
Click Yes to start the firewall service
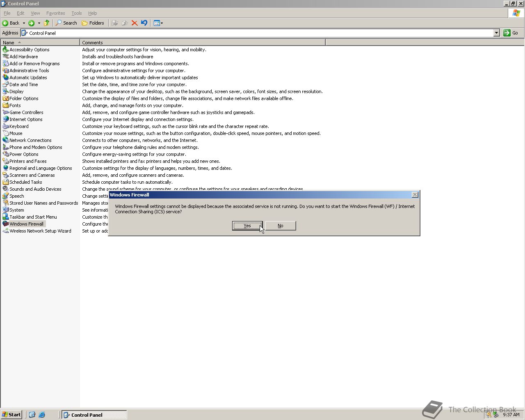pos(247,226)
